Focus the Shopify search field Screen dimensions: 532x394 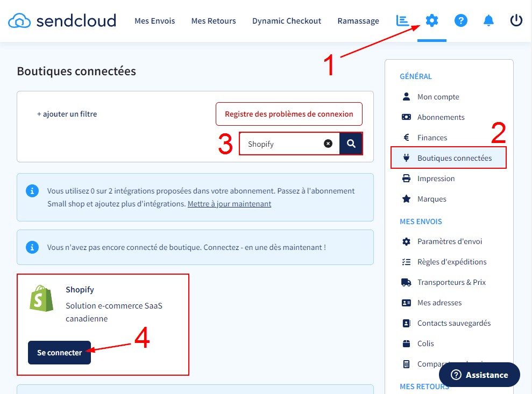(x=282, y=144)
